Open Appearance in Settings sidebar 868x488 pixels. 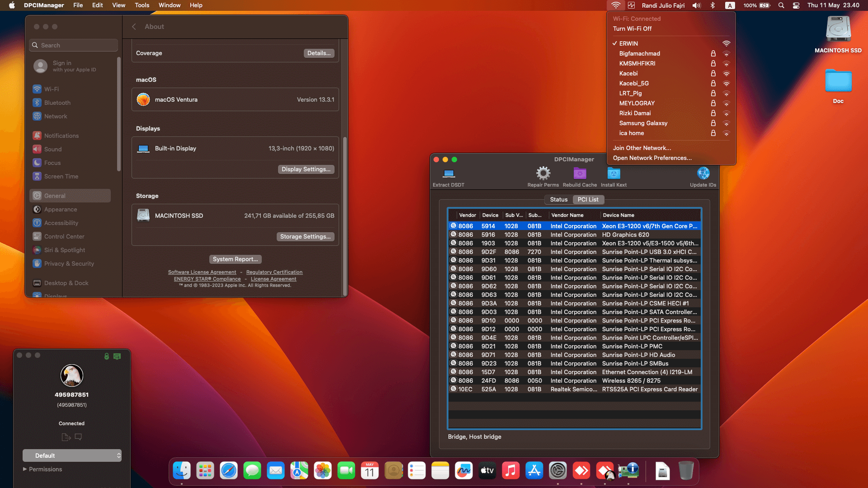(70, 209)
